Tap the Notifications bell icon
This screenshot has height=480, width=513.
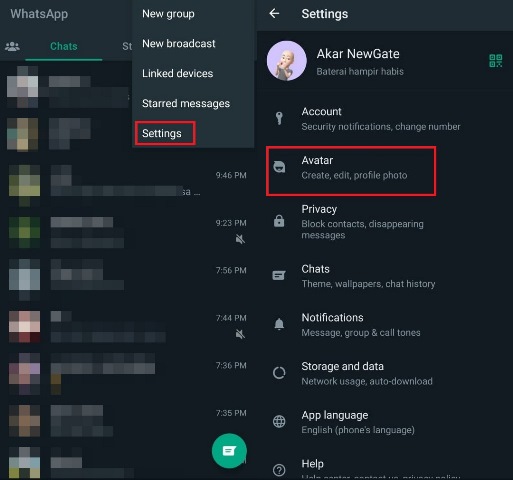[x=279, y=324]
